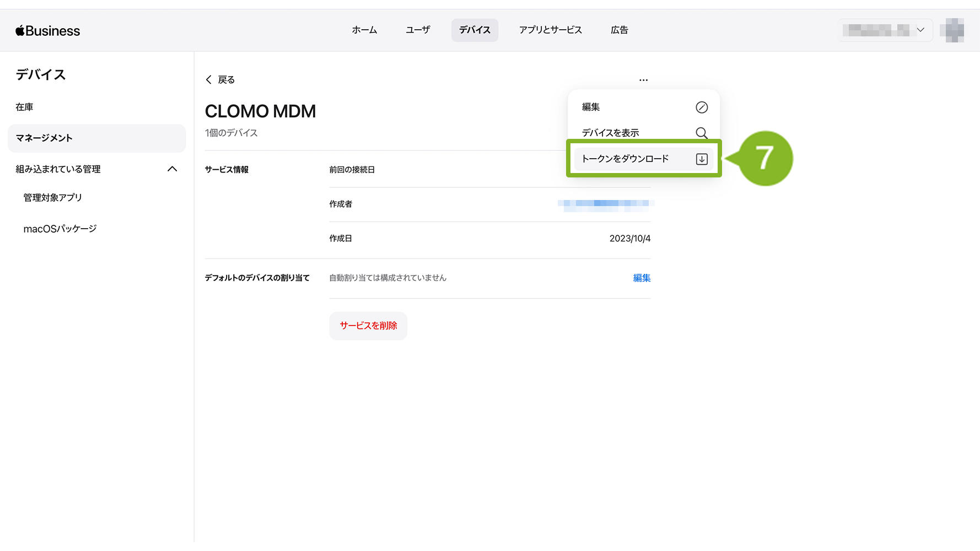The width and height of the screenshot is (980, 551).
Task: Switch to the ホーム tab
Action: pos(364,30)
